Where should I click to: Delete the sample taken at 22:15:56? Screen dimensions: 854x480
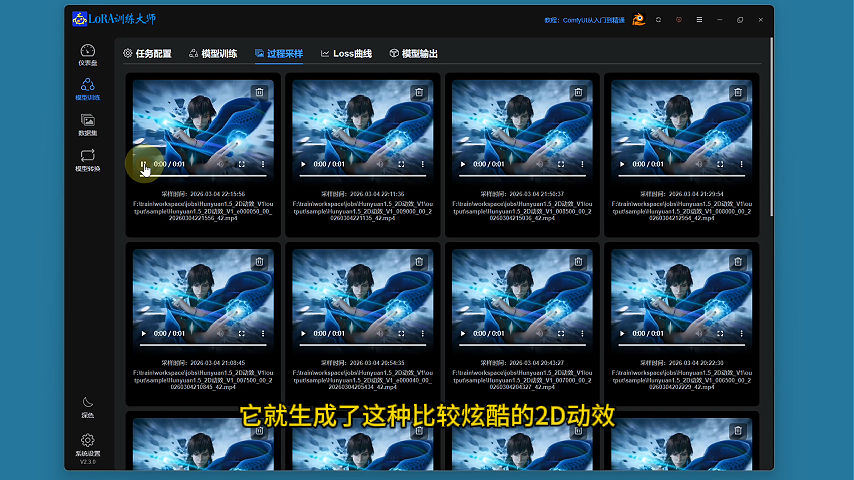coord(259,93)
